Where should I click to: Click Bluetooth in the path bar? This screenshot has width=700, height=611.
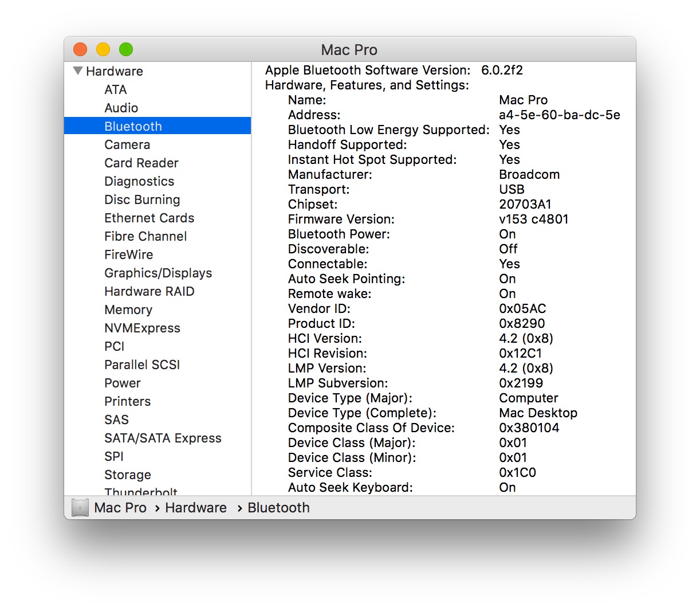[x=278, y=508]
